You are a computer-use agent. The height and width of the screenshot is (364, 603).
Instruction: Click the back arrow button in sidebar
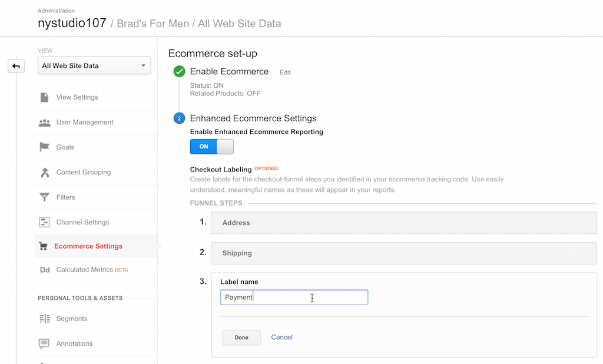pos(16,66)
